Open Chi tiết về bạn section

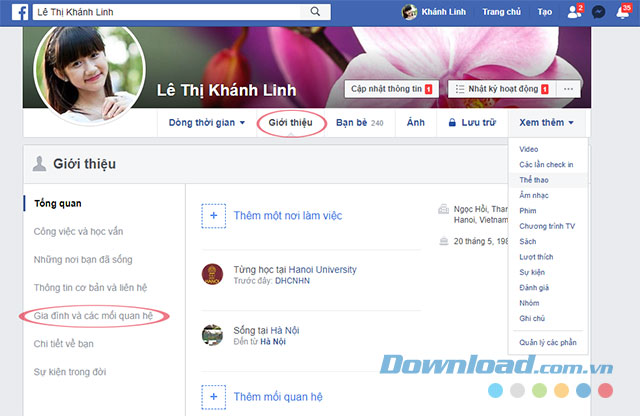pyautogui.click(x=64, y=344)
